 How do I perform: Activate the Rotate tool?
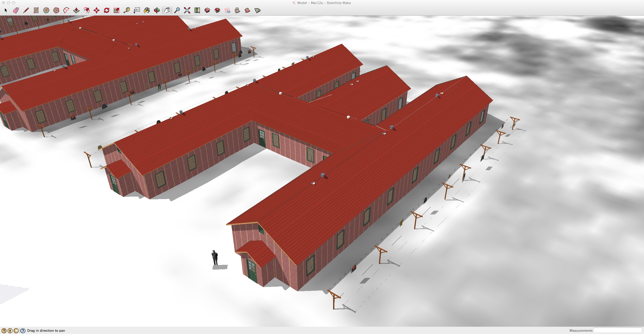coord(106,10)
